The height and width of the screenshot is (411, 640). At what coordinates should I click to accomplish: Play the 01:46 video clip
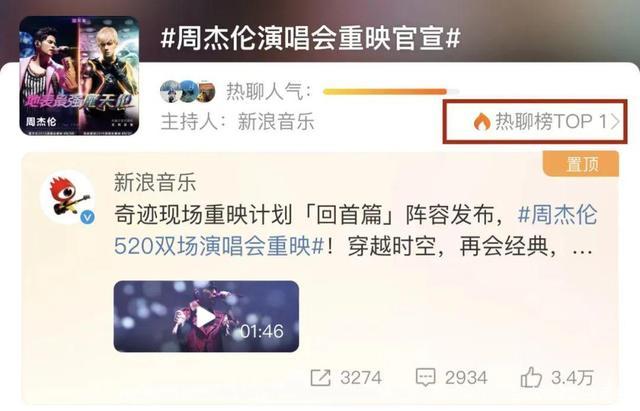point(206,316)
